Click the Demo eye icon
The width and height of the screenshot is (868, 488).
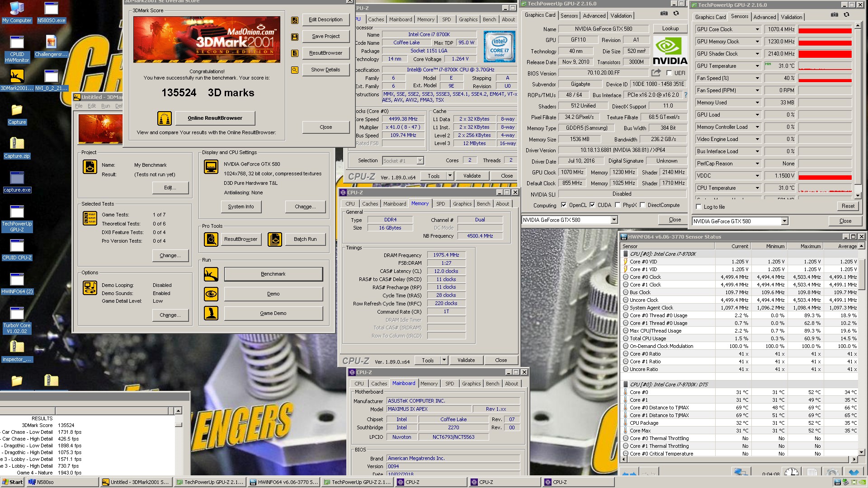(x=211, y=294)
